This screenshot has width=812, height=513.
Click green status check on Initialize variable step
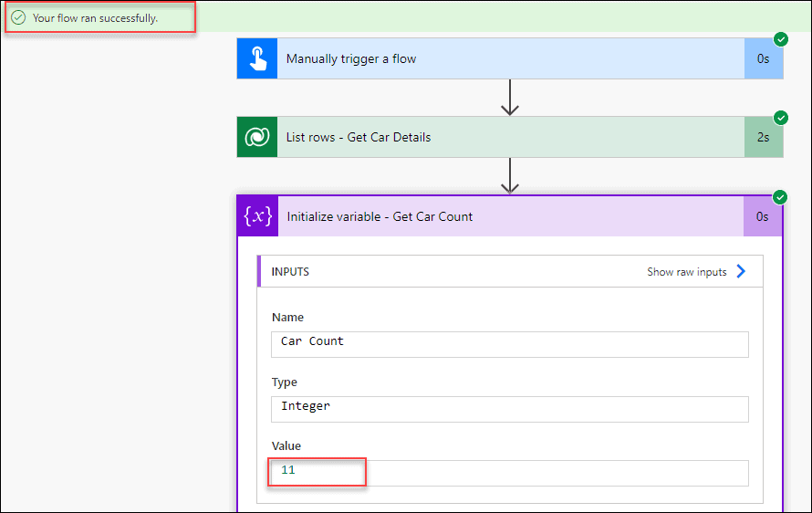pos(780,197)
